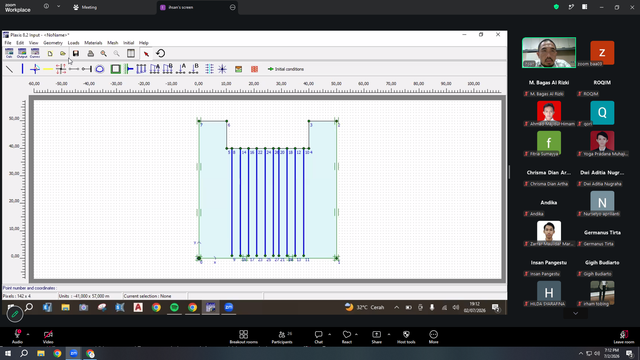Image resolution: width=640 pixels, height=360 pixels.
Task: Open the Materials menu
Action: pos(93,43)
